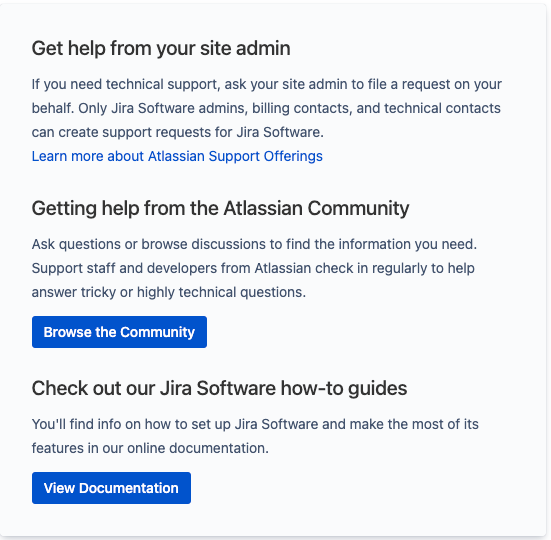Click the Browse the Community button
The width and height of the screenshot is (551, 540).
(x=119, y=332)
